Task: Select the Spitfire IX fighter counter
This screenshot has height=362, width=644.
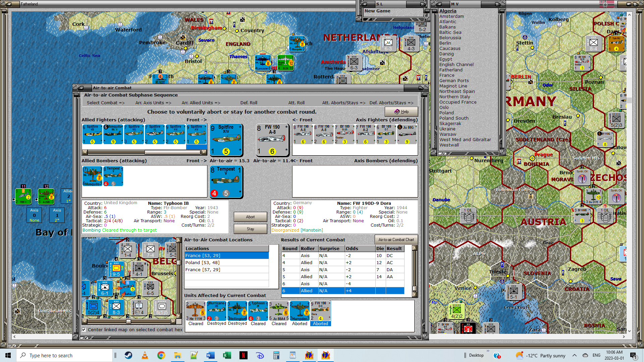Action: 155,134
